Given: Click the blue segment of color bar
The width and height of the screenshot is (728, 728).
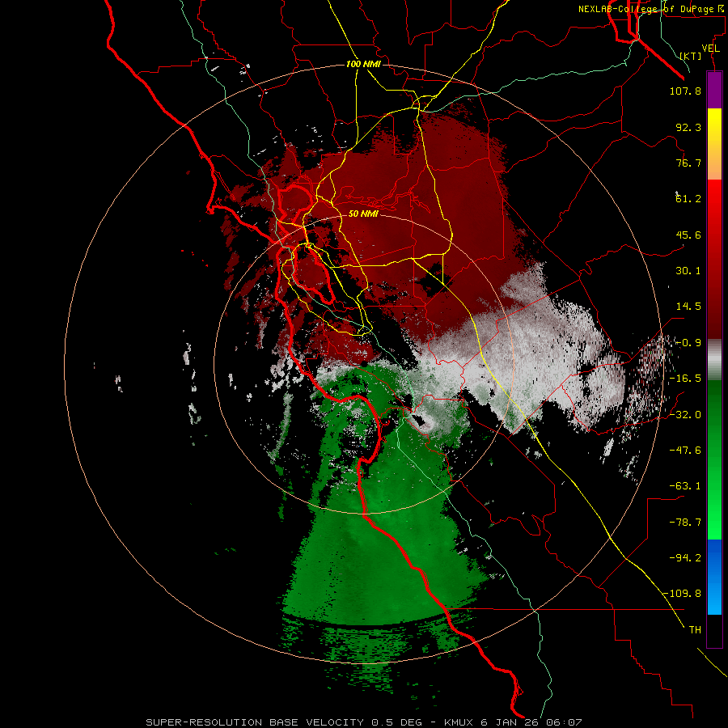Looking at the screenshot, I should (714, 577).
